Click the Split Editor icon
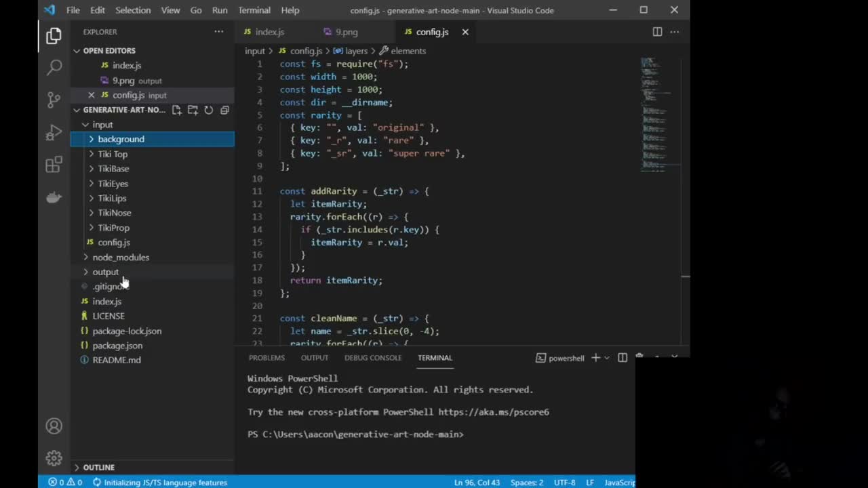The image size is (868, 488). click(x=657, y=32)
